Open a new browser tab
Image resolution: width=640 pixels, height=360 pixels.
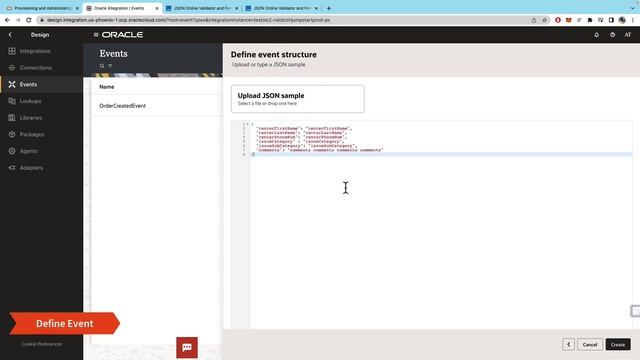tap(329, 8)
